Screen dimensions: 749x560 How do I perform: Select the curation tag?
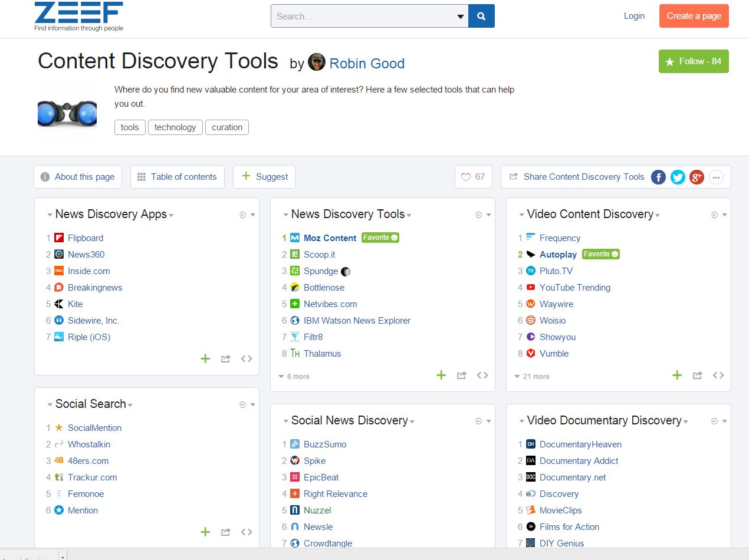(227, 127)
